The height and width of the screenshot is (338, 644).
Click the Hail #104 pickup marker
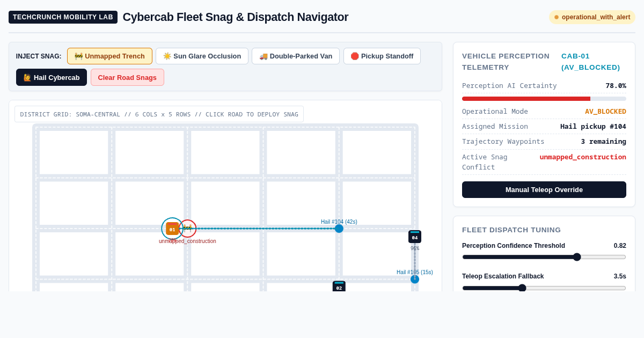pos(339,229)
